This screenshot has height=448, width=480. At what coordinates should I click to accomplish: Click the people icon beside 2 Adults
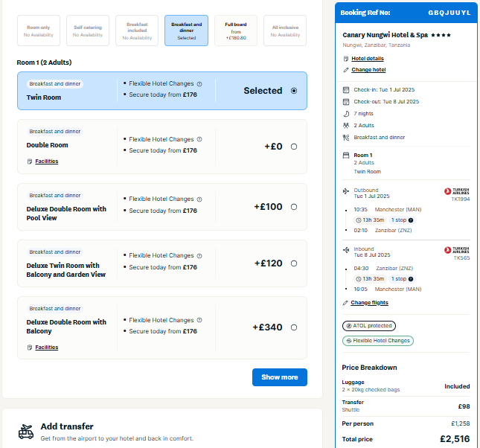click(346, 126)
